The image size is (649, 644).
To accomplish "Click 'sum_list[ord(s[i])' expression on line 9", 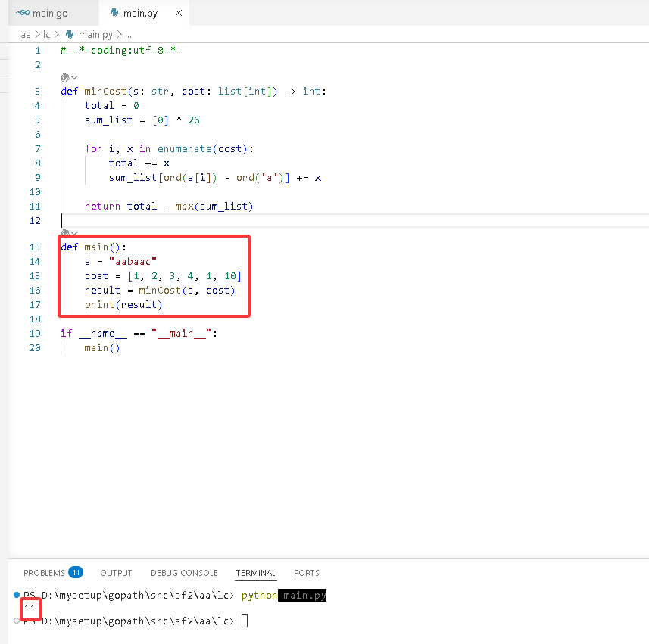I will point(163,178).
